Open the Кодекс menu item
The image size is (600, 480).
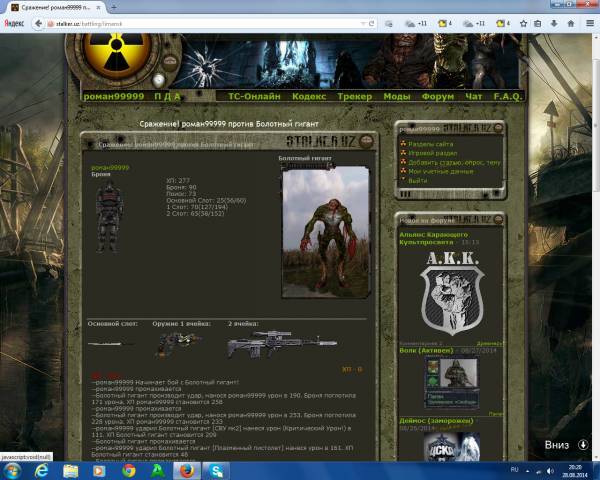click(x=309, y=96)
